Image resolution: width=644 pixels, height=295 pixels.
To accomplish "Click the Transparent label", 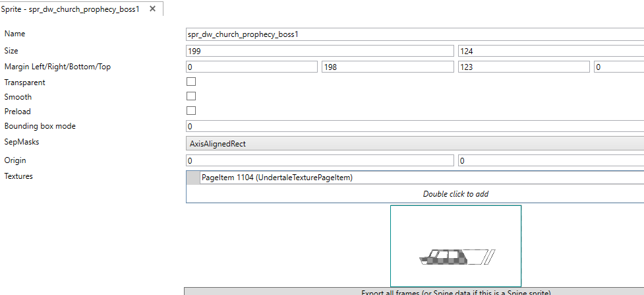I will pos(24,82).
